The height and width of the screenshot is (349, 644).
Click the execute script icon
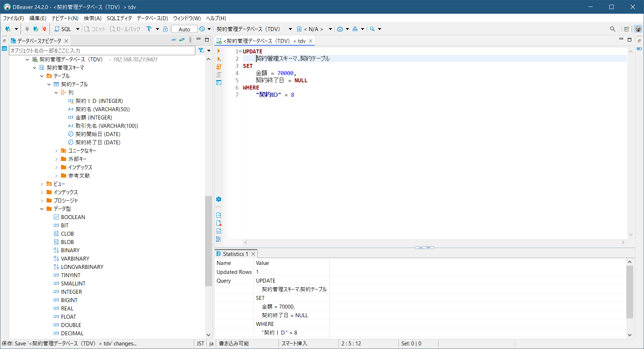click(219, 67)
